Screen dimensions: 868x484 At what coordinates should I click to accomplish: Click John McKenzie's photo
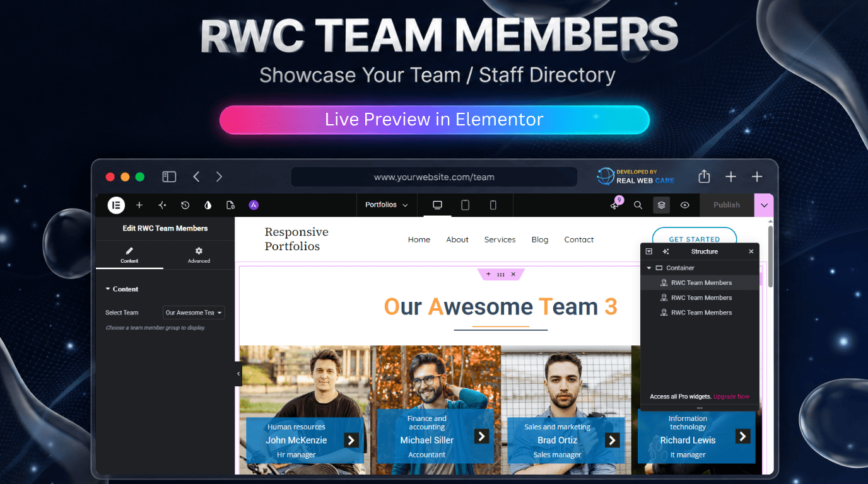click(306, 381)
